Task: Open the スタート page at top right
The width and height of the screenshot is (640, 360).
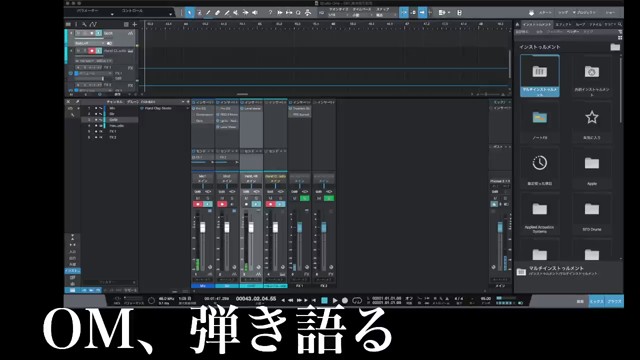Action: tap(545, 13)
